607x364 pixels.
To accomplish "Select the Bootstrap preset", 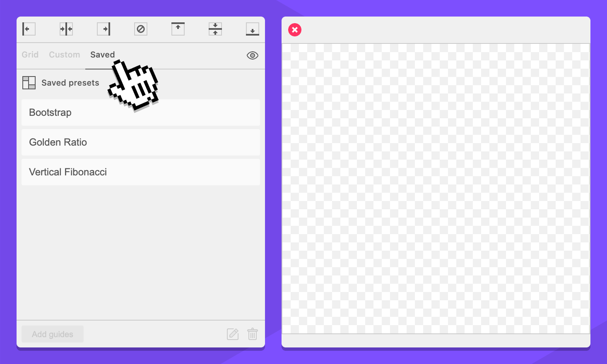I will 141,113.
